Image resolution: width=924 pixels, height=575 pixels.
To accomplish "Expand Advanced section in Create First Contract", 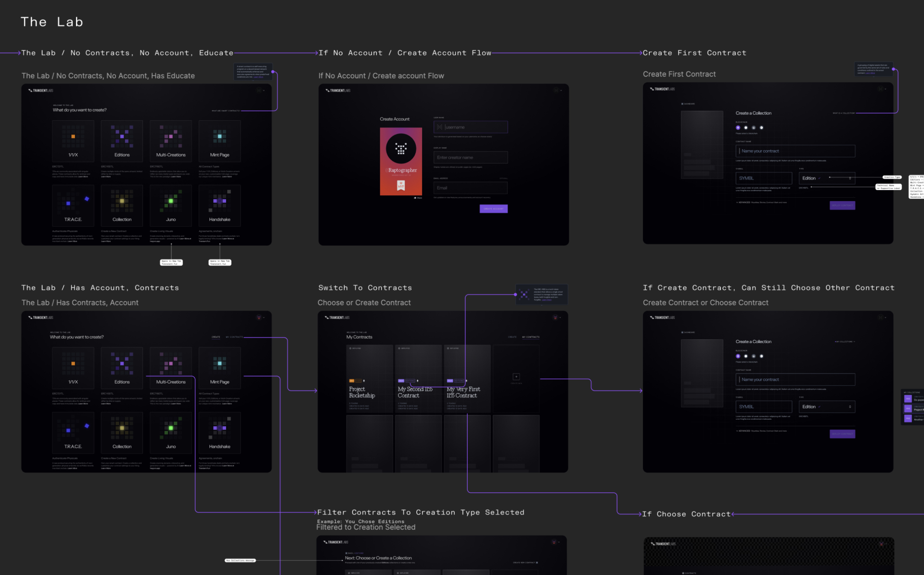I will click(x=744, y=203).
